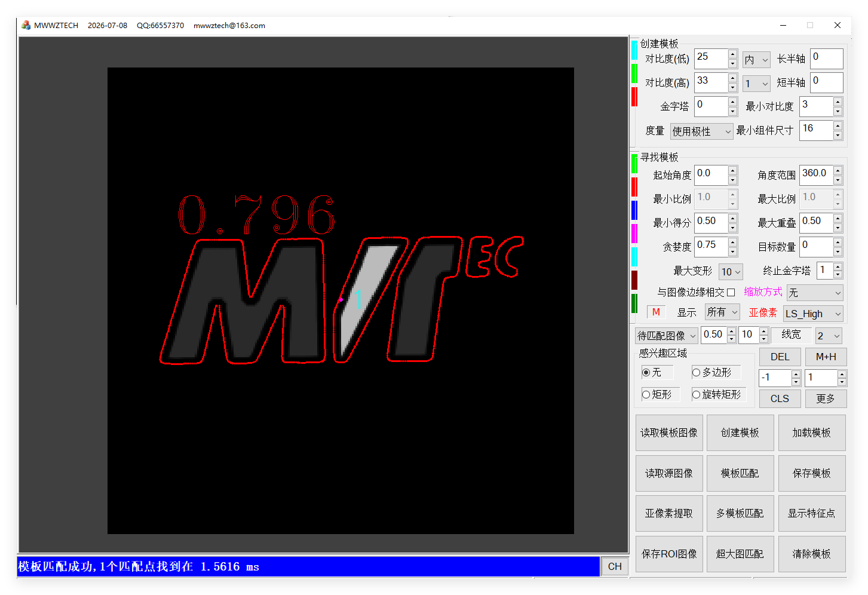Expand the 亚像素 LS_High dropdown
The image size is (868, 595).
point(813,314)
